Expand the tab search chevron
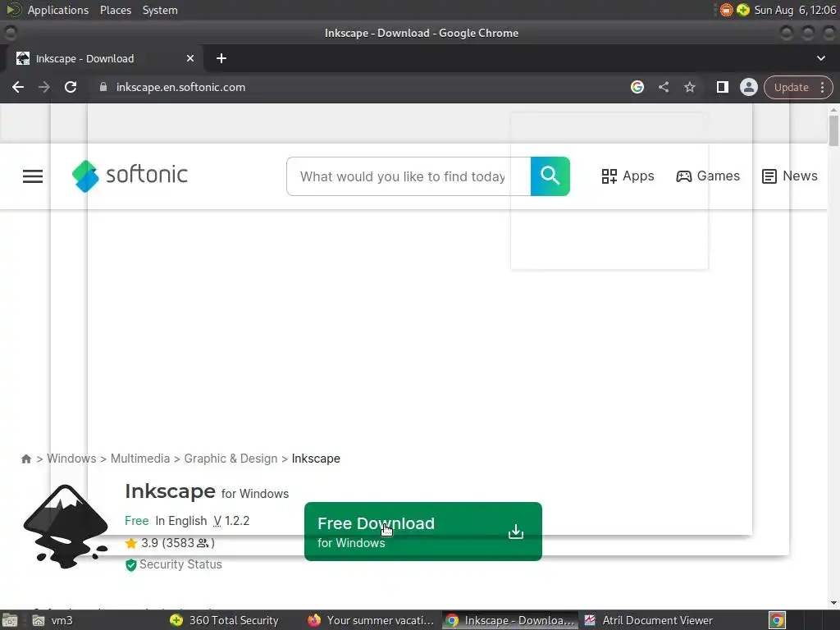840x630 pixels. (820, 58)
